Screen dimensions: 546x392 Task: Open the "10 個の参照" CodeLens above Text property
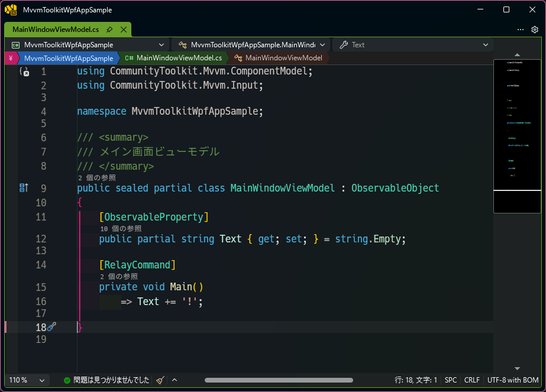121,229
